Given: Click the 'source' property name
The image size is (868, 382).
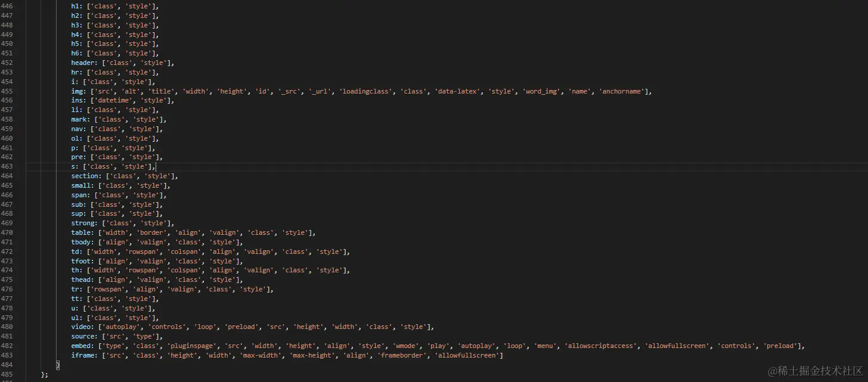Looking at the screenshot, I should point(83,337).
